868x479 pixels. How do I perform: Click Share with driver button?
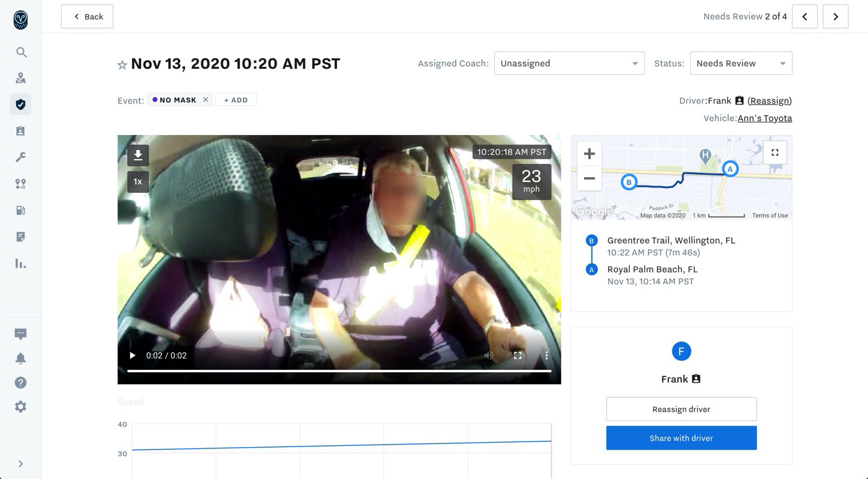681,438
